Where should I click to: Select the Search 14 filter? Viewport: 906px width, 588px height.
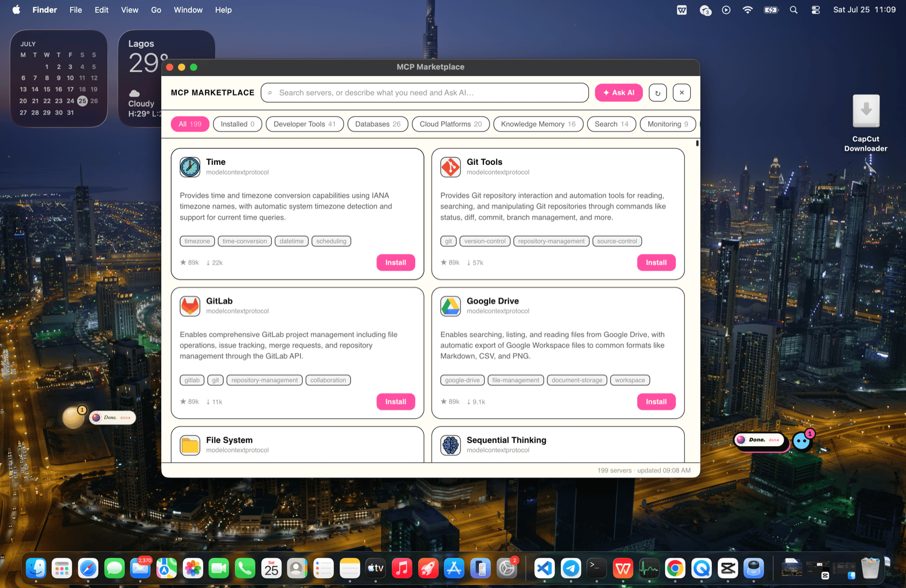[612, 124]
